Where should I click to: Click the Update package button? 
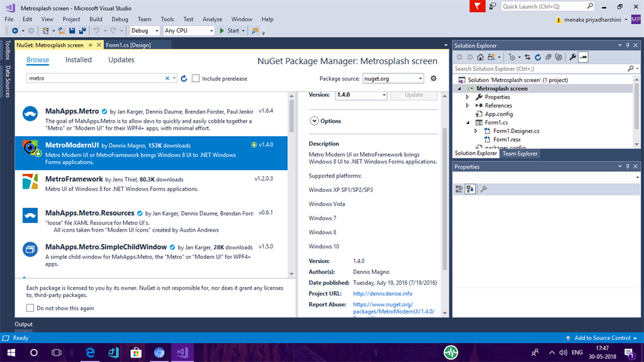(414, 94)
